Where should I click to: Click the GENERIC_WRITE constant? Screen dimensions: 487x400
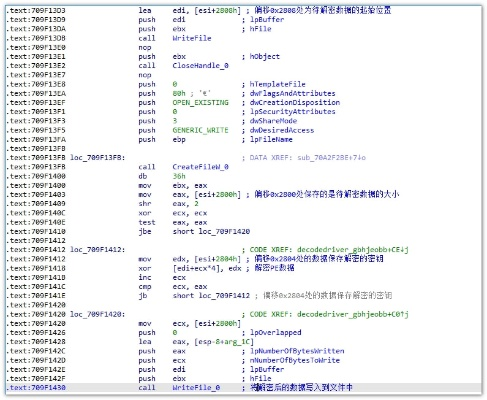200,130
